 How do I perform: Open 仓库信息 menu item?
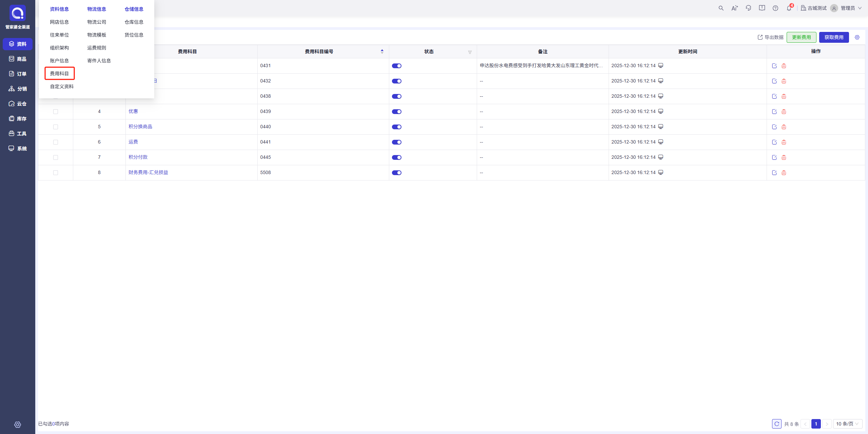coord(134,22)
